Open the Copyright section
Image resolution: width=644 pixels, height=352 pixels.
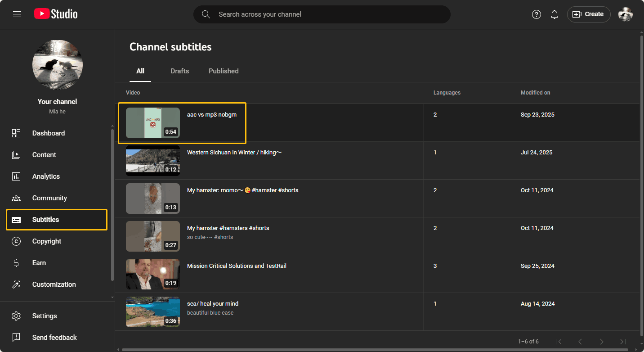coord(46,241)
